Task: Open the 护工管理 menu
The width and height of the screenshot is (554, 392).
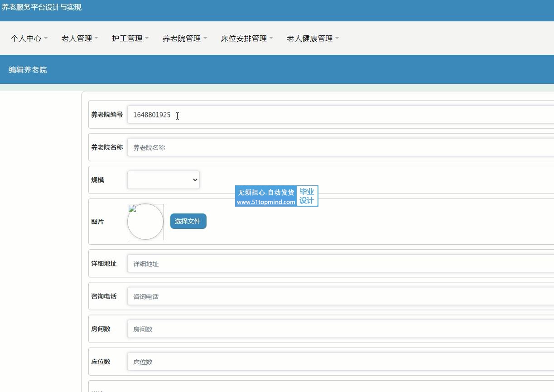Action: click(x=130, y=39)
